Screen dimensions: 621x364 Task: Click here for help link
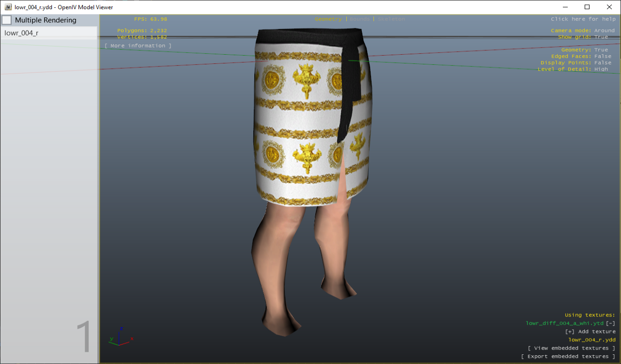click(x=583, y=19)
